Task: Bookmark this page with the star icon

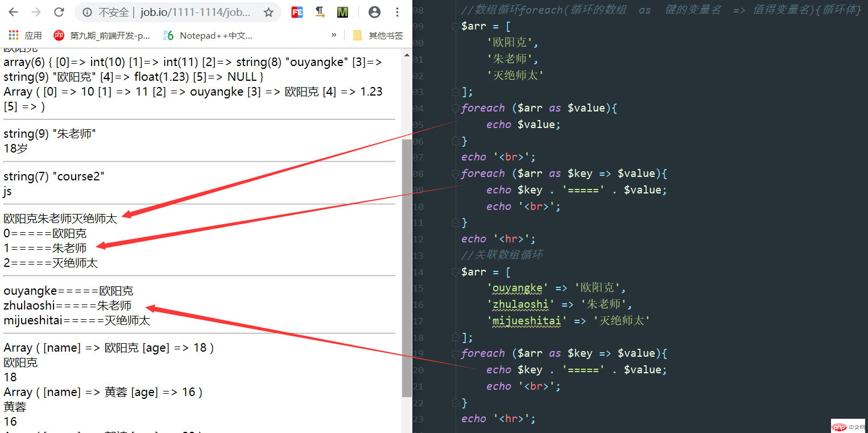Action: coord(268,12)
